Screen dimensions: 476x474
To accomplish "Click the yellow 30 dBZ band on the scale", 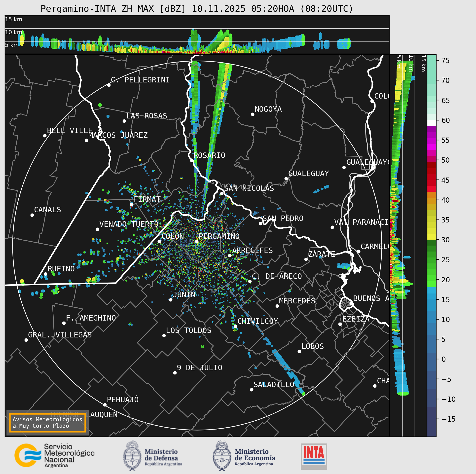I will (432, 237).
